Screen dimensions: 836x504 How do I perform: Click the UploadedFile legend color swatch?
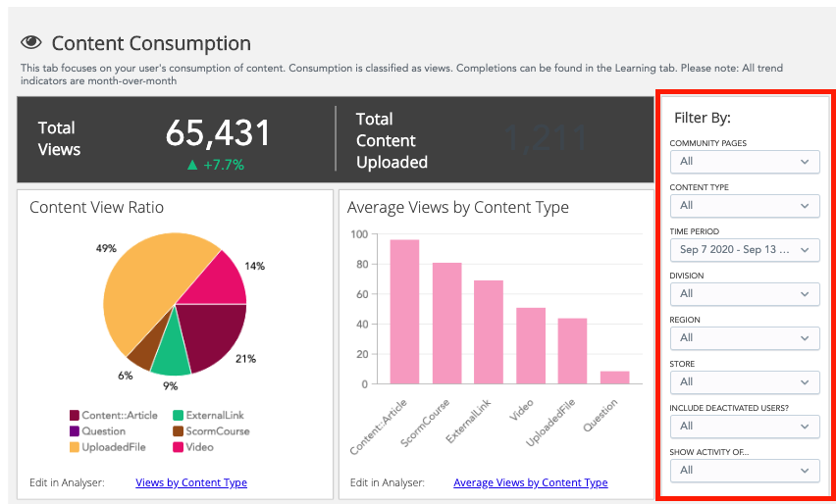[x=74, y=447]
